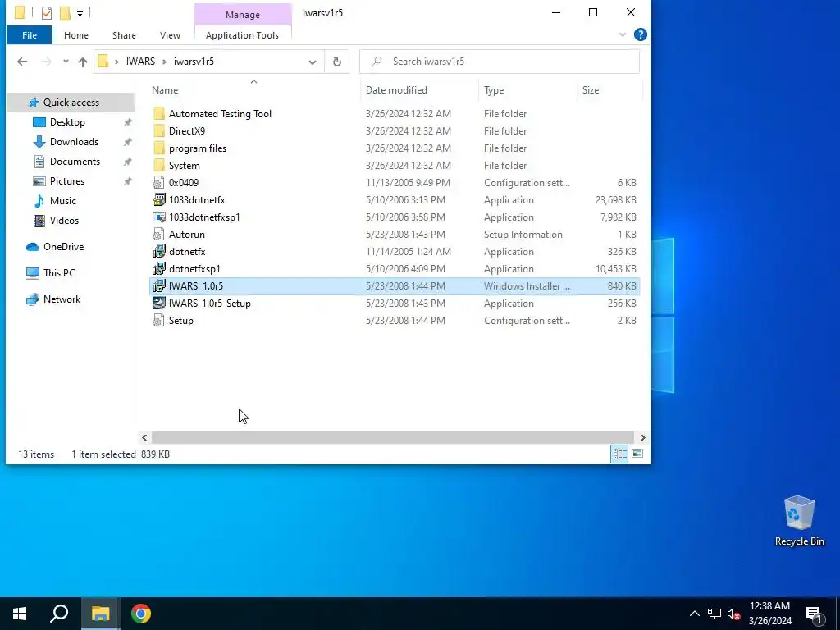Click the dotnetfx application icon

[158, 251]
